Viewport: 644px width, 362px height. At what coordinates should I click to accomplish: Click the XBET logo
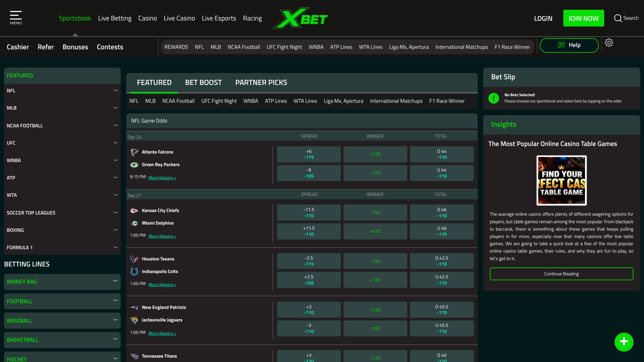300,18
